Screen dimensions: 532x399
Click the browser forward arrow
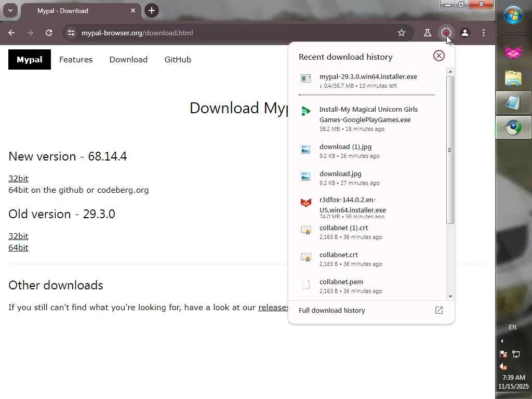tap(30, 33)
